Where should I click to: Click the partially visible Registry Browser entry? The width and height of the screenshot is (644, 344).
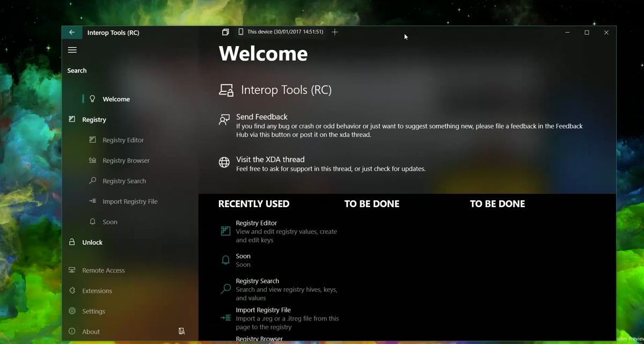pos(259,339)
